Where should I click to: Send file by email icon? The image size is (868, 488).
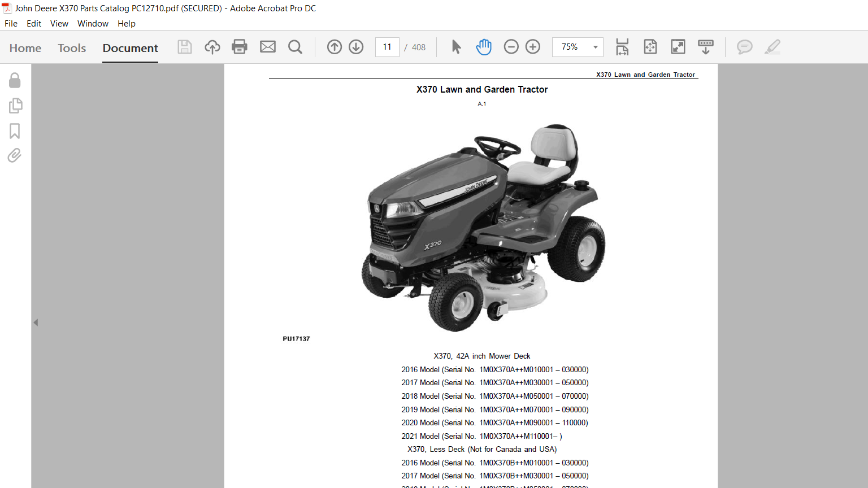click(268, 47)
